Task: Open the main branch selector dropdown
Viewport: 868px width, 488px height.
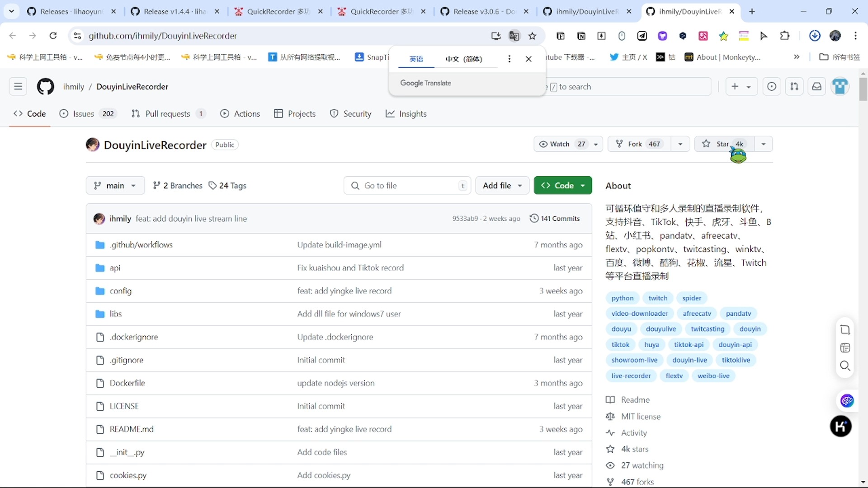Action: tap(115, 186)
